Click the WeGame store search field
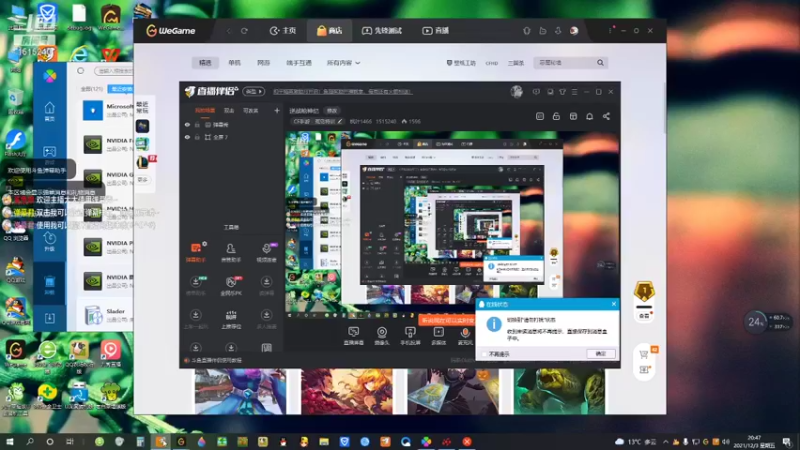800x450 pixels. pyautogui.click(x=564, y=63)
